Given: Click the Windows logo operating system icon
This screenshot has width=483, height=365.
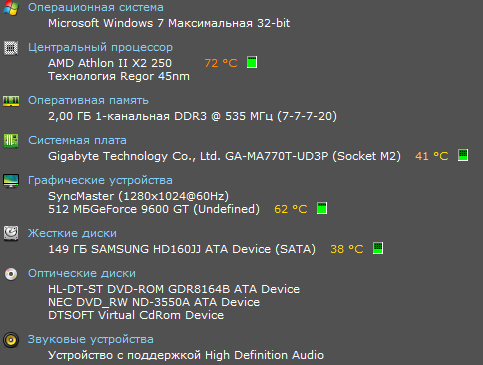Looking at the screenshot, I should (x=11, y=7).
